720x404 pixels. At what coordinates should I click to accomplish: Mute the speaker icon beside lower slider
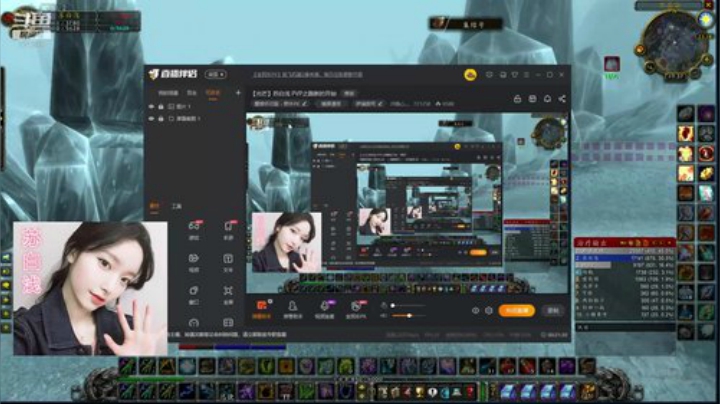click(384, 316)
